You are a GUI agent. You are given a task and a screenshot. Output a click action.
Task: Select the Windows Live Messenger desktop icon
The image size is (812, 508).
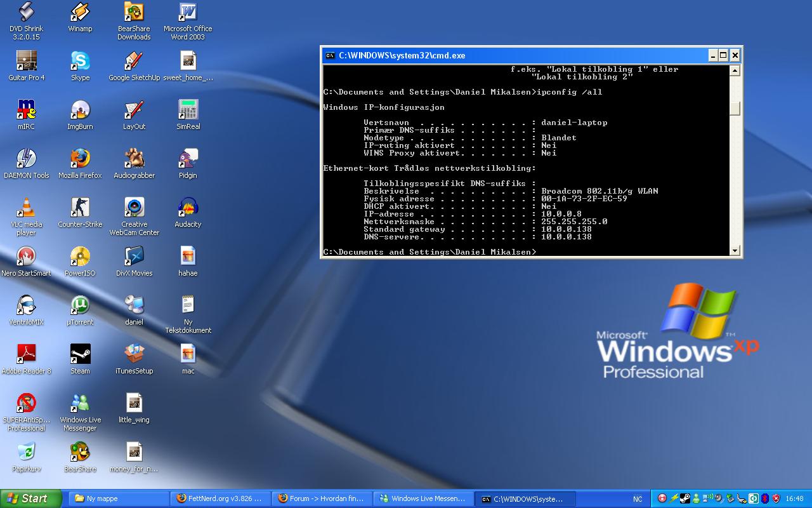point(80,412)
